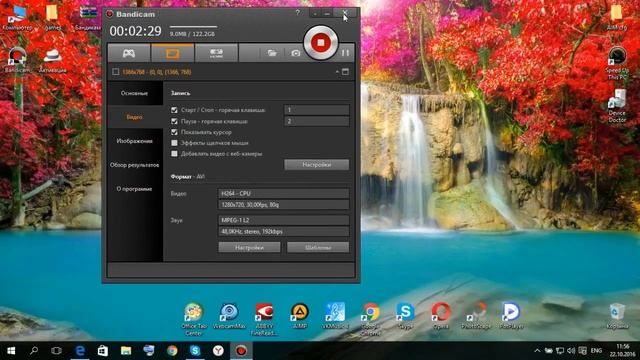
Task: Open the ABBYY FineReader desktop shortcut
Action: click(x=264, y=319)
